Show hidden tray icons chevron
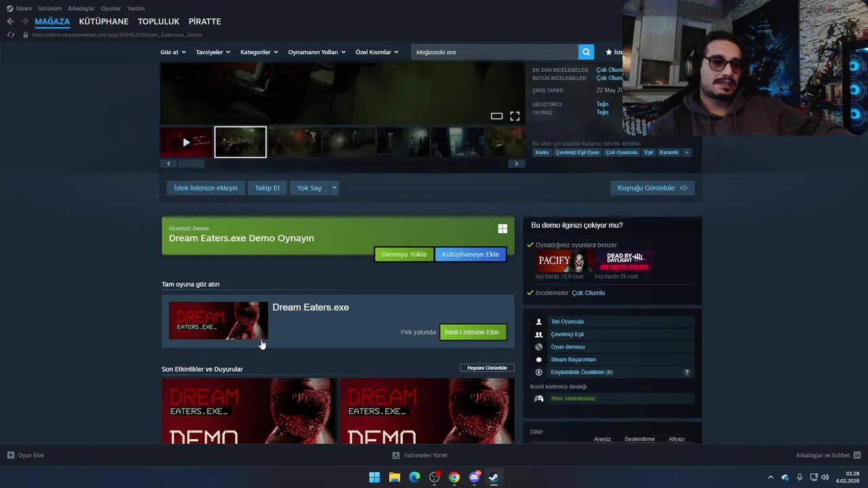Screen dimensions: 868x488 point(770,477)
